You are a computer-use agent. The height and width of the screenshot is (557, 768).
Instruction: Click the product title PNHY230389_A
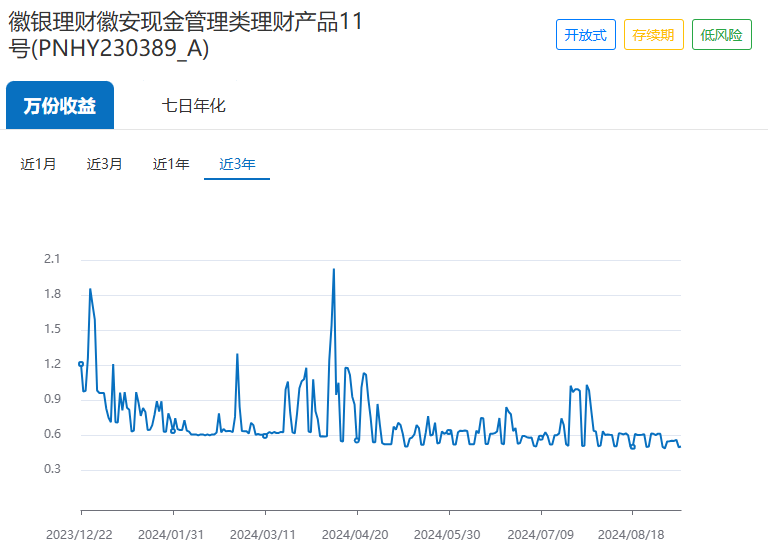coord(185,35)
